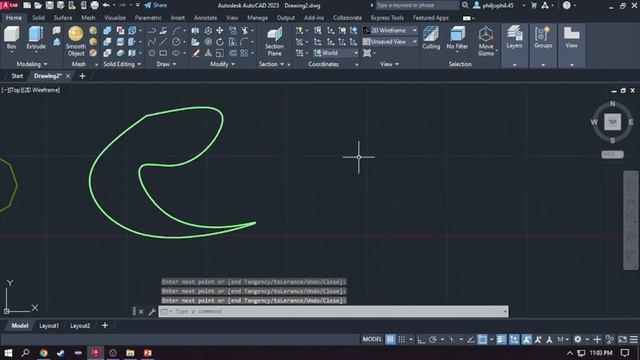Switch to the Surface ribbon tab
The height and width of the screenshot is (360, 640).
tap(63, 18)
